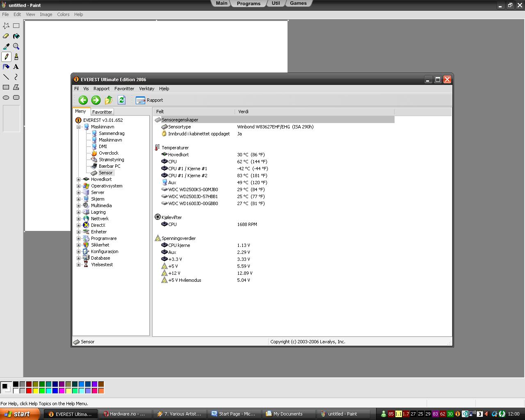Select the Fill With Color bucket tool
525x420 pixels.
coord(16,36)
